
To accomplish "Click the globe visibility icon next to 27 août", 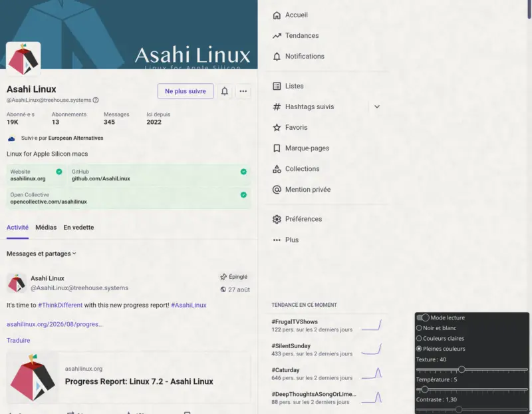I will tap(223, 290).
